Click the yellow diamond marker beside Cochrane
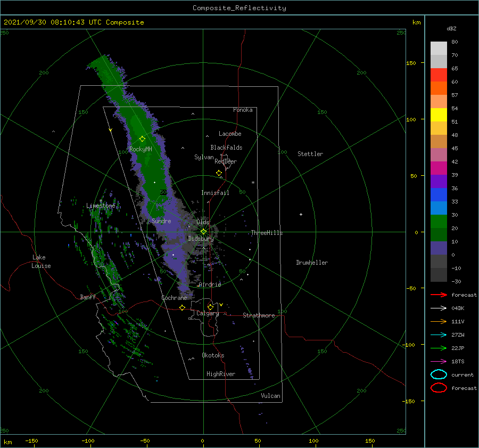479x448 pixels. point(182,307)
